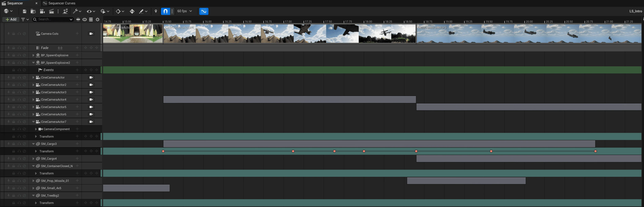This screenshot has width=644, height=207.
Task: Open the wrench Actions menu
Action: [77, 11]
